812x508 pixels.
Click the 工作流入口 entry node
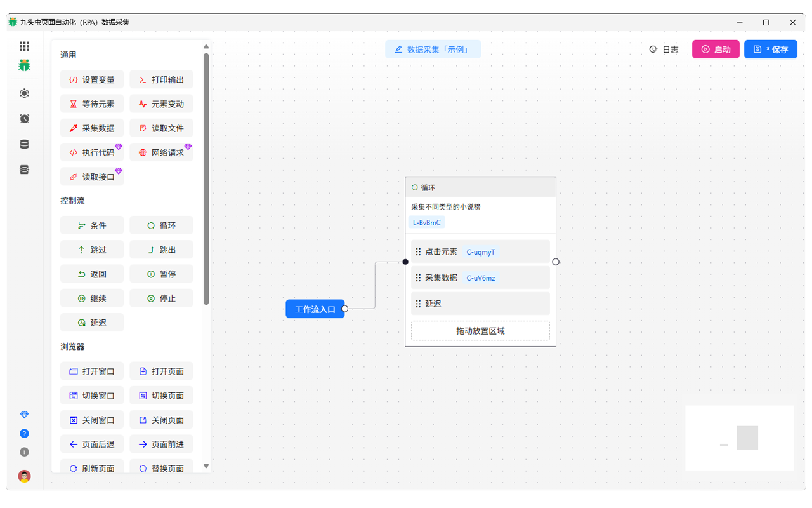click(x=315, y=309)
